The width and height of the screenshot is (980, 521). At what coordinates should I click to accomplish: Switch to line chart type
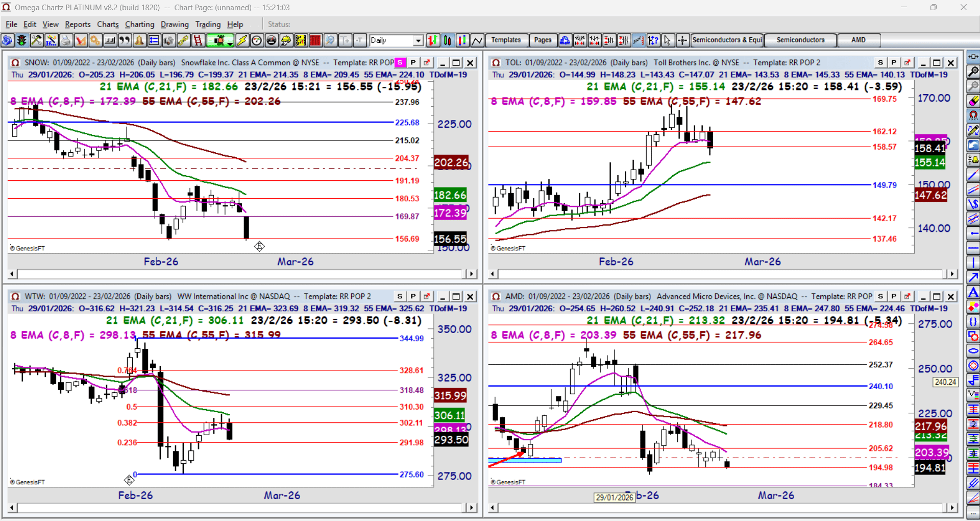[x=477, y=40]
